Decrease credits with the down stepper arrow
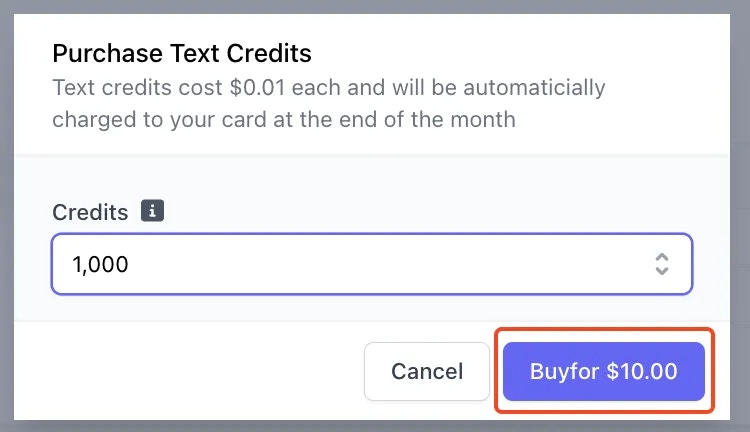This screenshot has height=432, width=750. [x=662, y=270]
